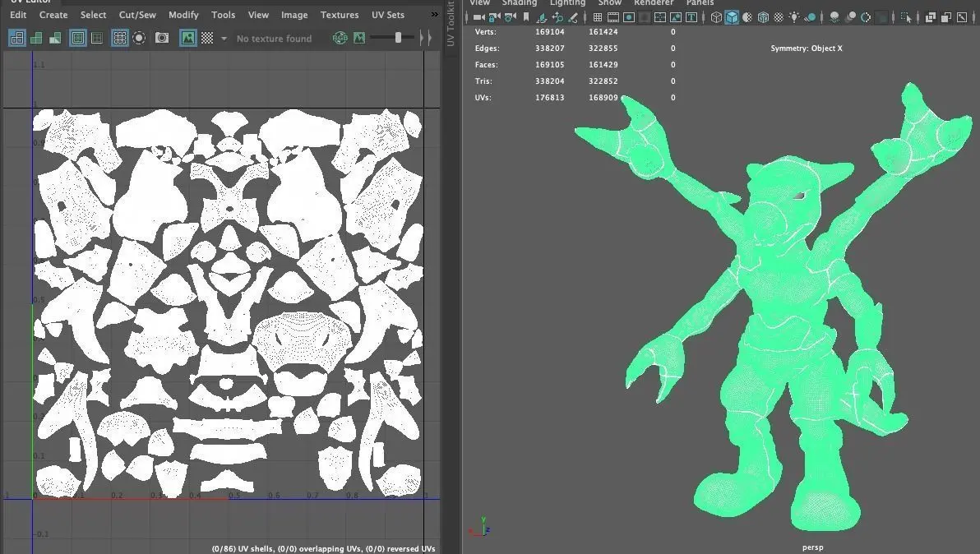Open the UV Editor View menu

pyautogui.click(x=258, y=14)
